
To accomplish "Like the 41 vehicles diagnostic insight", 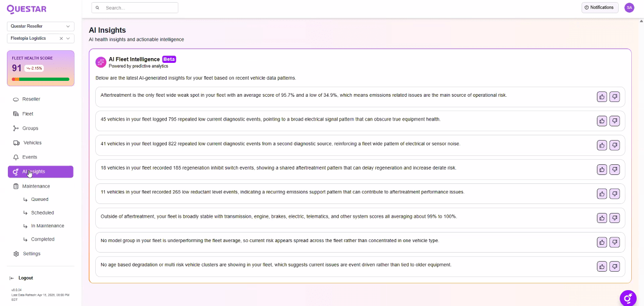I will [602, 145].
